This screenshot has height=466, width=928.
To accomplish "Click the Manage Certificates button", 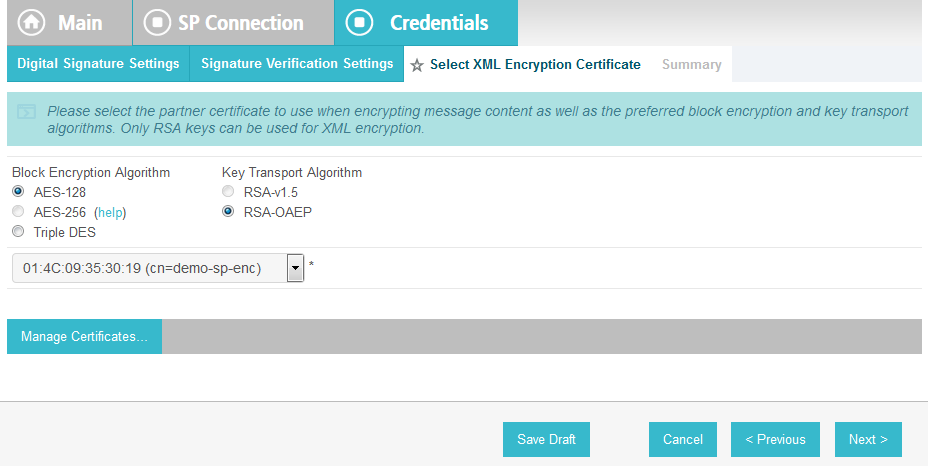I will click(84, 336).
